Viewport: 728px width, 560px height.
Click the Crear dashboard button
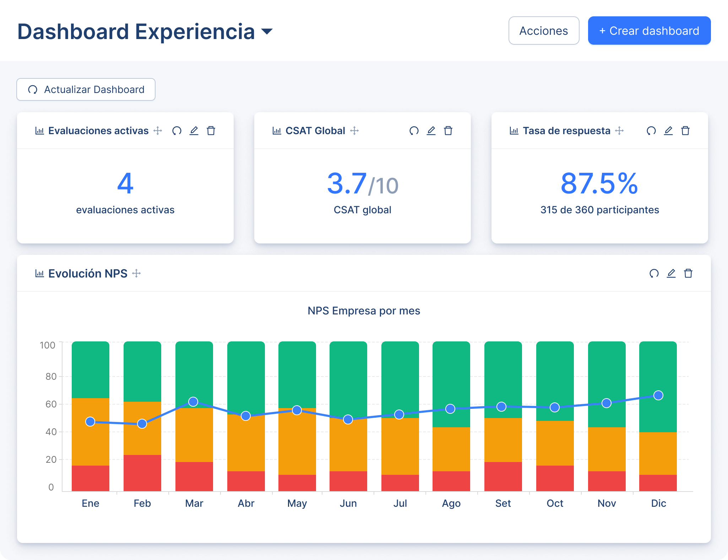click(x=649, y=31)
